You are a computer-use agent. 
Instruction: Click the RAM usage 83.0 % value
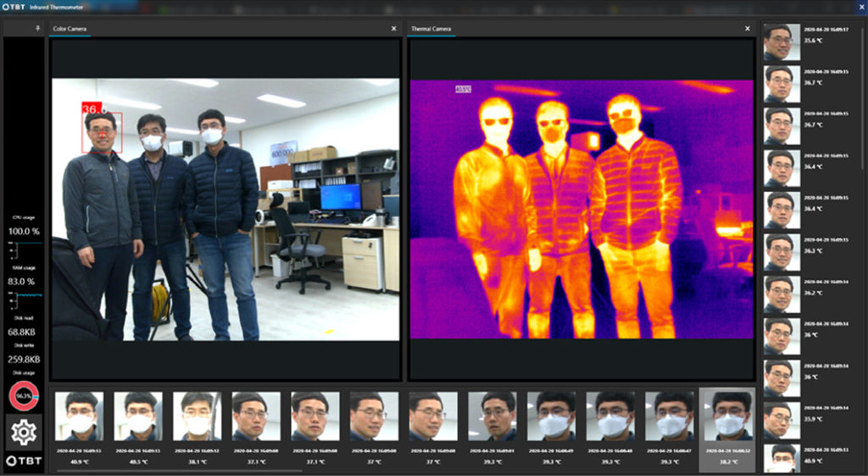click(x=21, y=282)
